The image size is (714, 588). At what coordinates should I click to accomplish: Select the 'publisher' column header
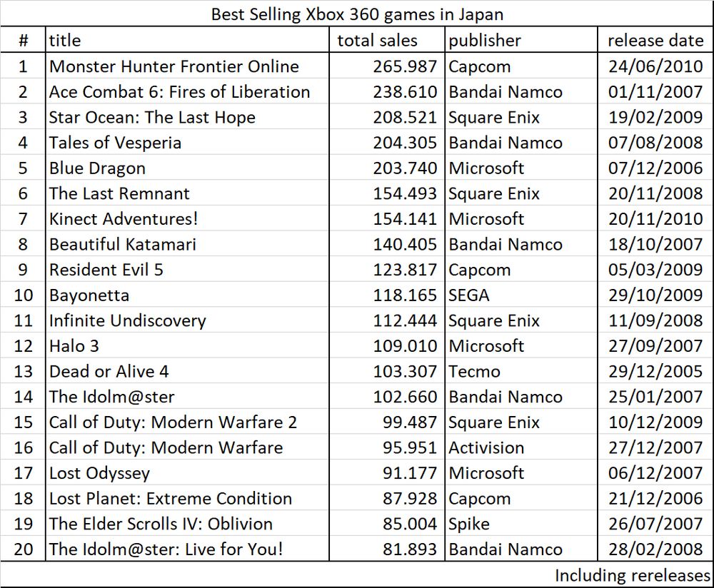(x=521, y=40)
